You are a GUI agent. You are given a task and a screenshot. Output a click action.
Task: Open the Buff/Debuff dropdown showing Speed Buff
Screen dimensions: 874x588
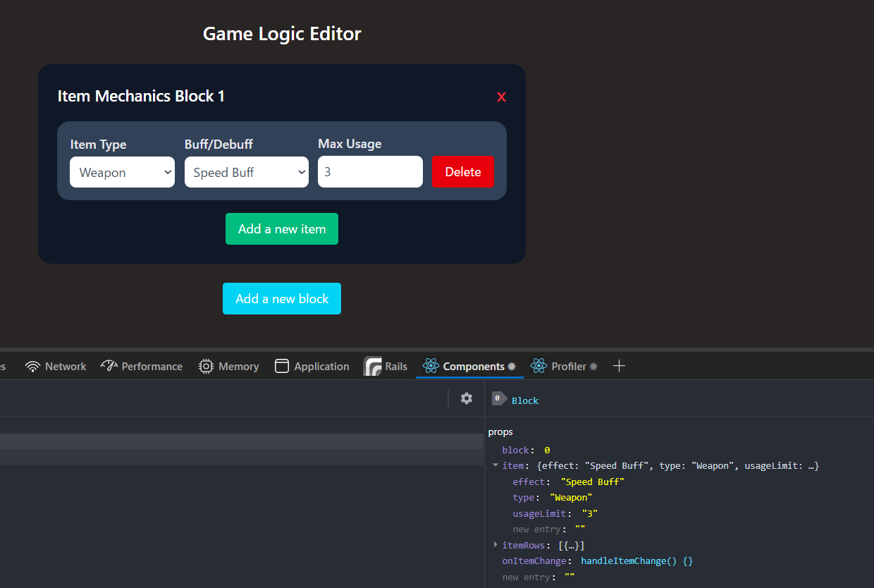[247, 172]
